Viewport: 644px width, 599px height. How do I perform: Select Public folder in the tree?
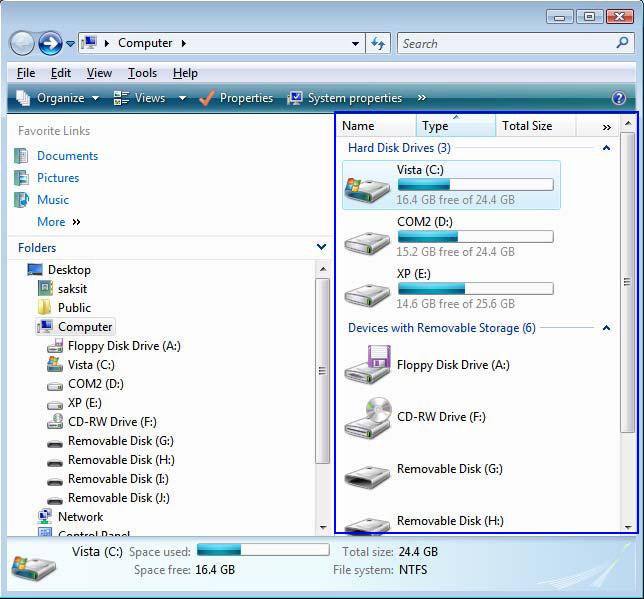click(74, 308)
